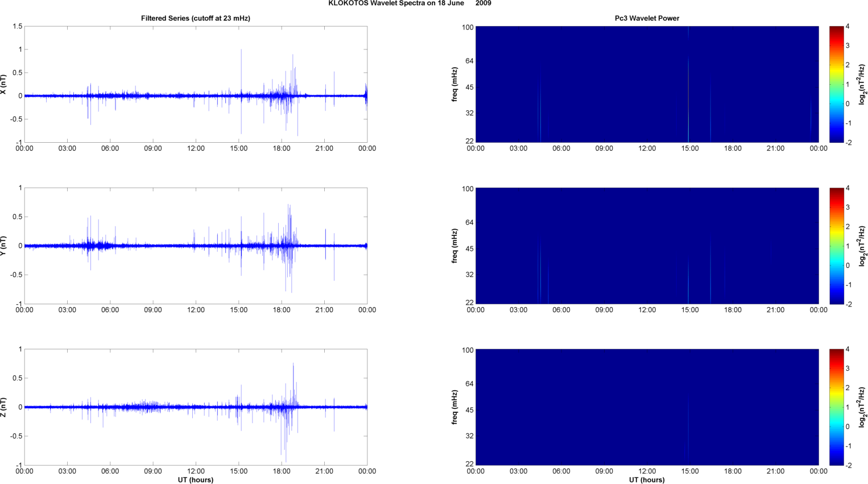868x484 pixels.
Task: Click log2(nT²/Hz) label beside top color bar
Action: point(862,84)
